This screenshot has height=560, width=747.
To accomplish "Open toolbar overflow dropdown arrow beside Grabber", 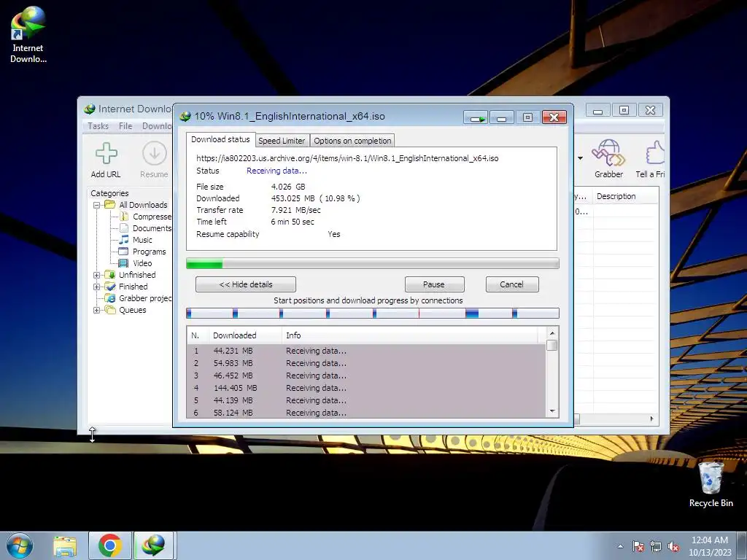I will click(x=580, y=158).
